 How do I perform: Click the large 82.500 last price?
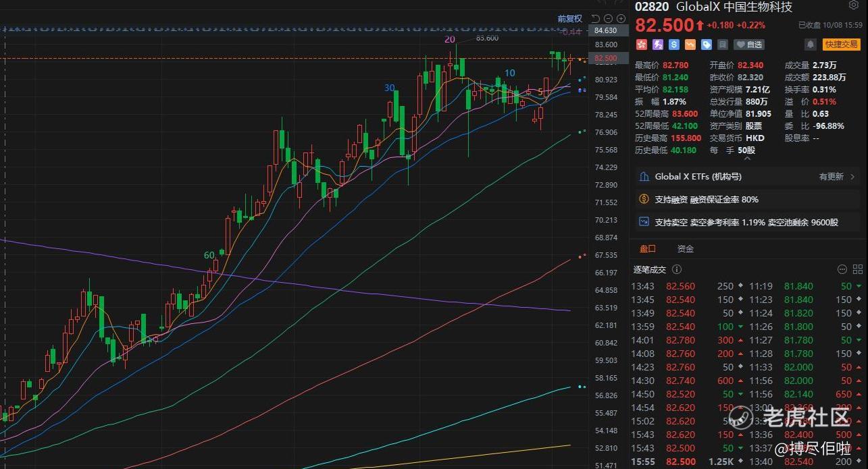coord(664,26)
